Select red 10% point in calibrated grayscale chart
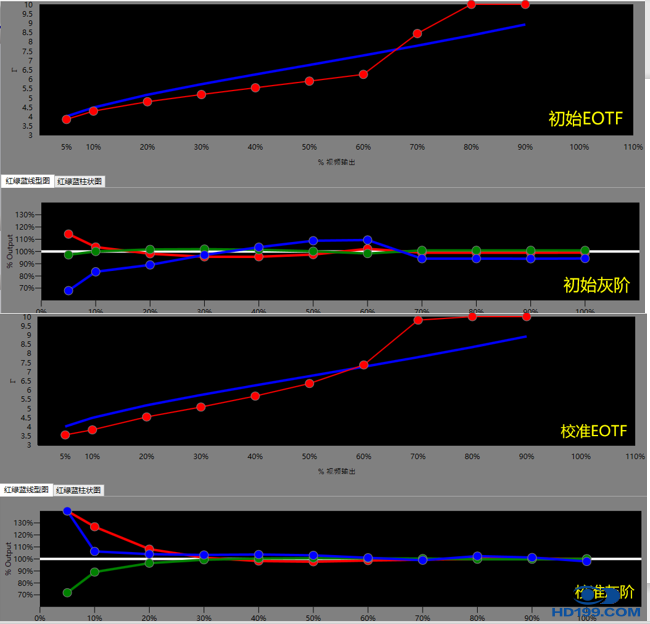The height and width of the screenshot is (624, 650). tap(95, 527)
